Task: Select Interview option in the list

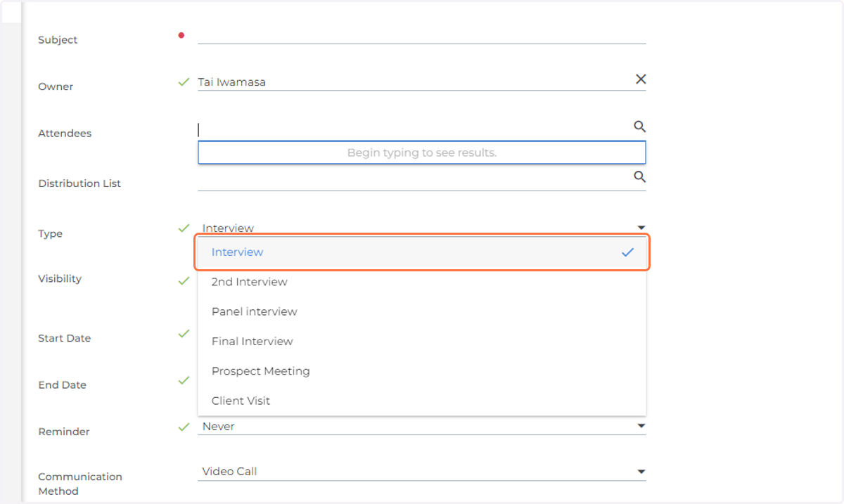Action: [422, 252]
